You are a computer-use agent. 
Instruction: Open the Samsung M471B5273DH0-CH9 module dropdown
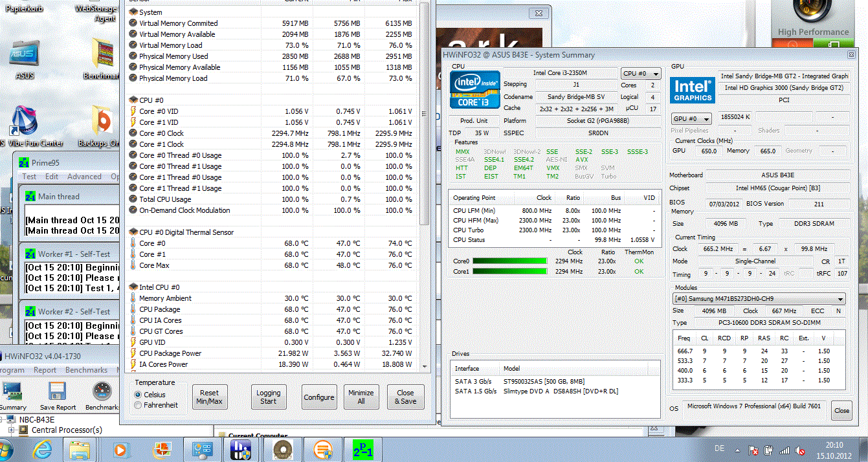759,299
